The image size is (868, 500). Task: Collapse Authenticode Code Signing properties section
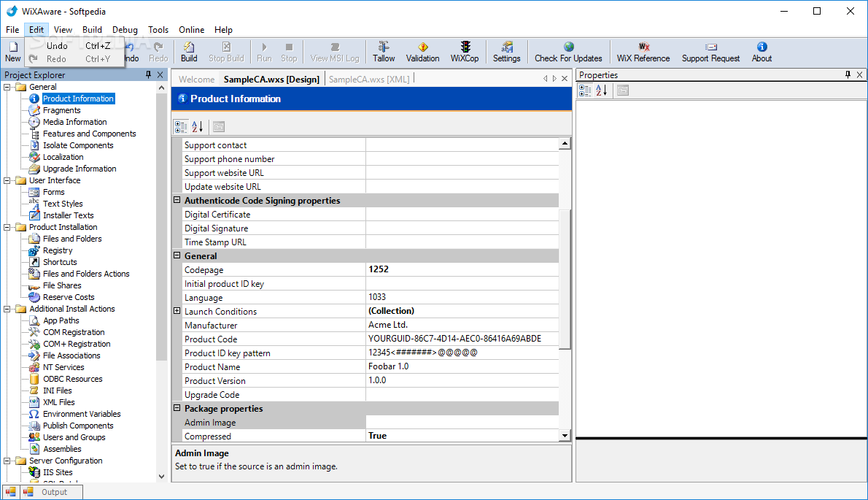177,200
